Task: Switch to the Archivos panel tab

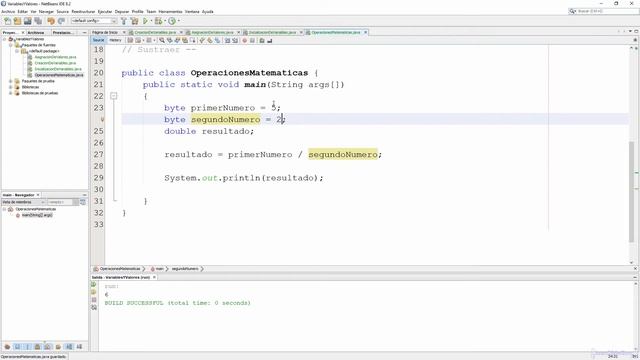Action: click(x=36, y=32)
